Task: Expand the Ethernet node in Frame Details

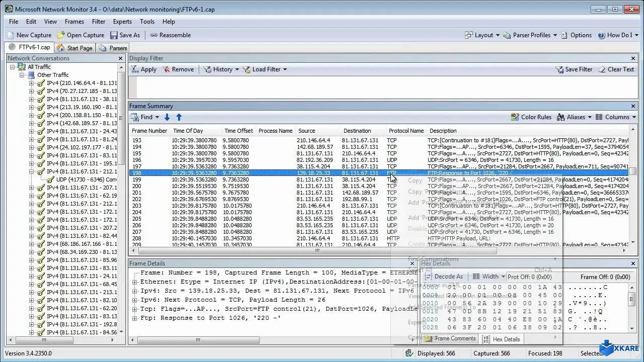Action: pos(135,282)
